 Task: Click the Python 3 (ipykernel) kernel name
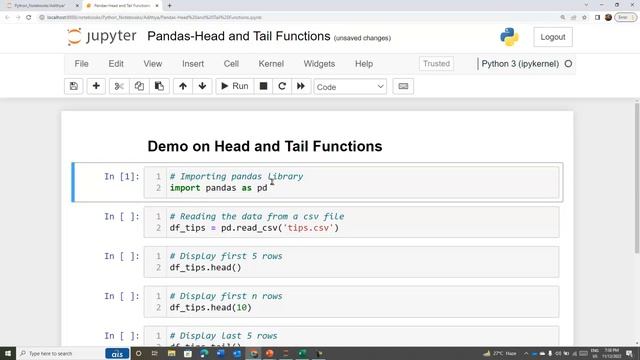click(x=520, y=64)
